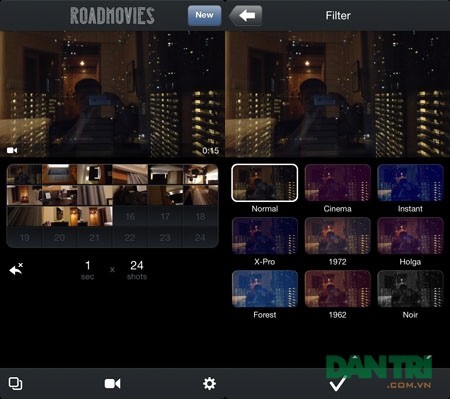Select the 1972 filter thumbnail
This screenshot has width=450, height=399.
coord(337,236)
